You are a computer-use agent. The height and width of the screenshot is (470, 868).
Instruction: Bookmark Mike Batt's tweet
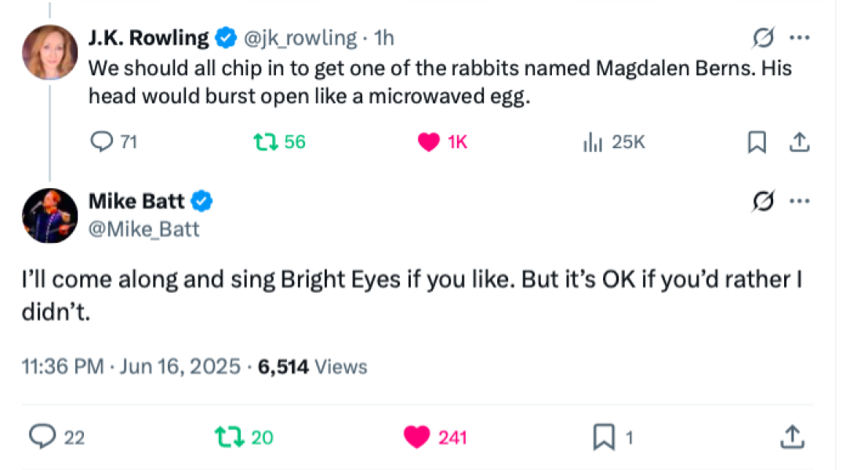click(604, 436)
